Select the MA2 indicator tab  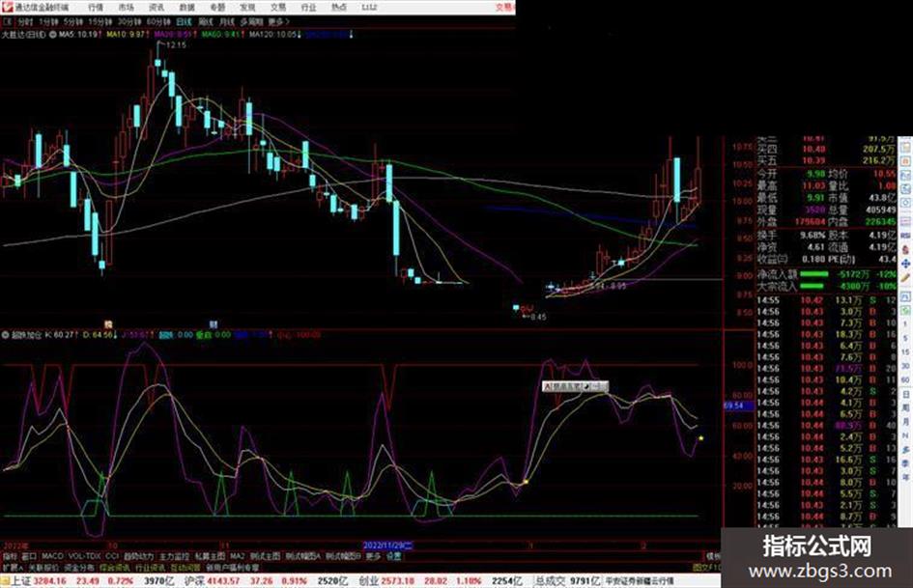coord(237,556)
